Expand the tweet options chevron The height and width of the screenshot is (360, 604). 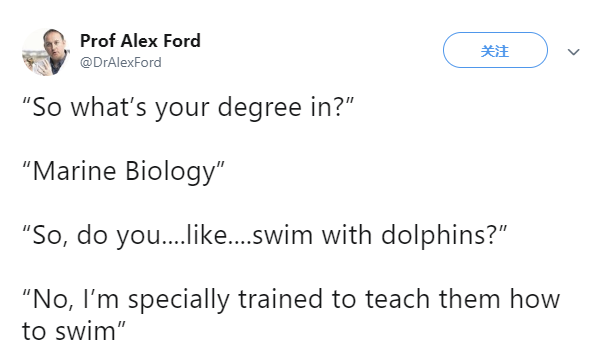tap(574, 52)
